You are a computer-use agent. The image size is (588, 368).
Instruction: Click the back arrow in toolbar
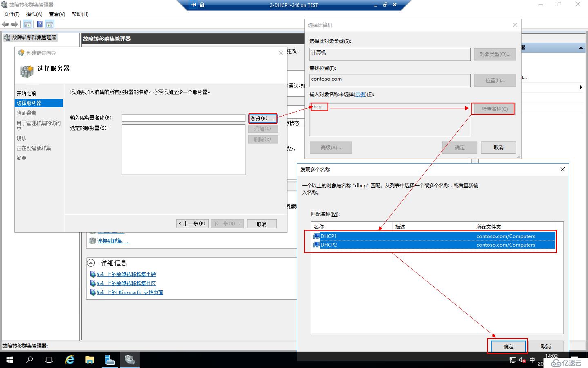point(5,25)
